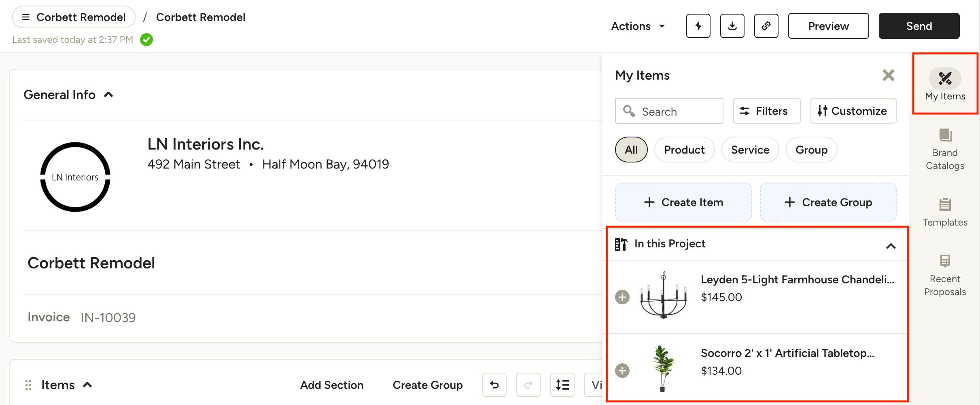This screenshot has height=405, width=980.
Task: Open the Brand Catalogs sidebar panel
Action: point(945,149)
